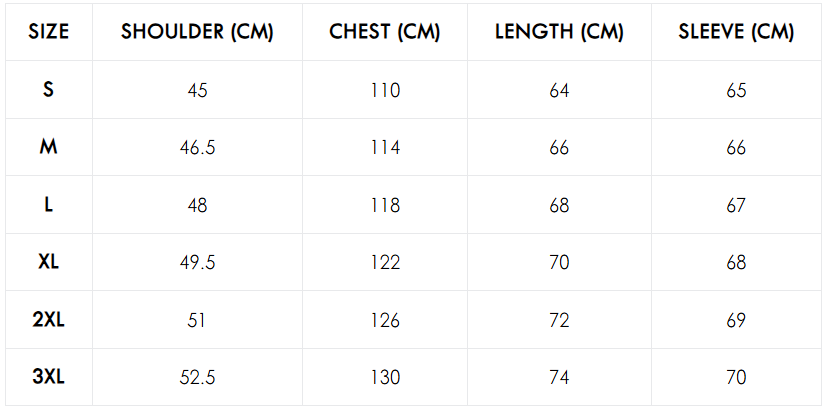The height and width of the screenshot is (411, 828).
Task: Select the L size row label
Action: 49,204
